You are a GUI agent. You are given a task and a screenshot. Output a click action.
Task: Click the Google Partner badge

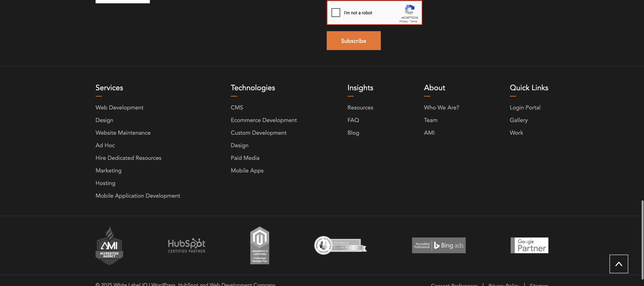click(x=529, y=245)
